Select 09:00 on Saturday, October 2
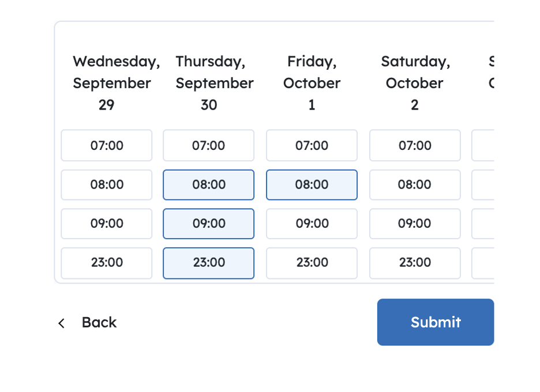 (415, 224)
